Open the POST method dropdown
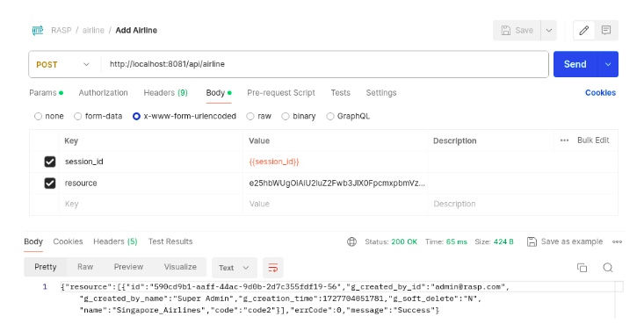This screenshot has height=331, width=644. tap(63, 64)
